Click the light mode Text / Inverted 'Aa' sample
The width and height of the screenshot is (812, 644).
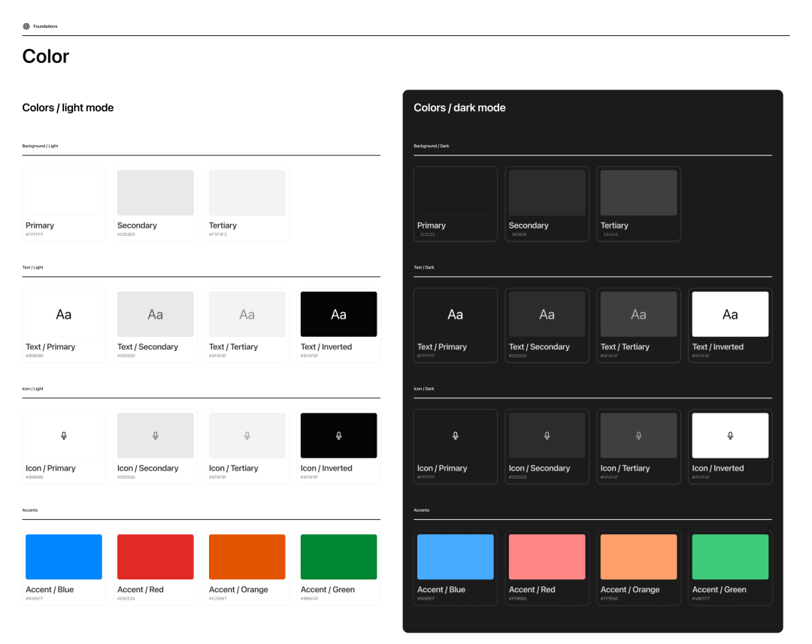tap(339, 314)
